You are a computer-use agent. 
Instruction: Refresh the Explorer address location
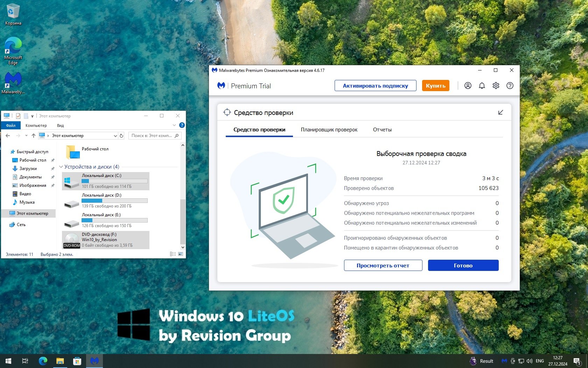click(121, 136)
